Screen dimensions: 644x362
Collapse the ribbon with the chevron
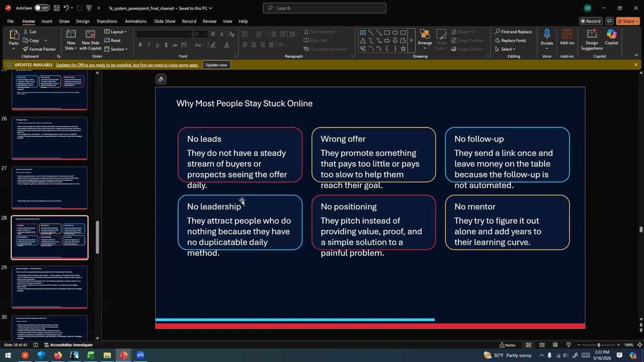tap(636, 55)
